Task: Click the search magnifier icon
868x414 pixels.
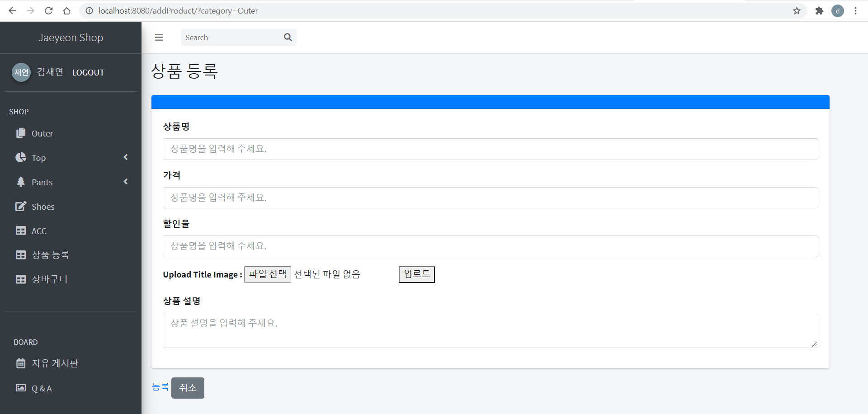Action: [x=288, y=37]
